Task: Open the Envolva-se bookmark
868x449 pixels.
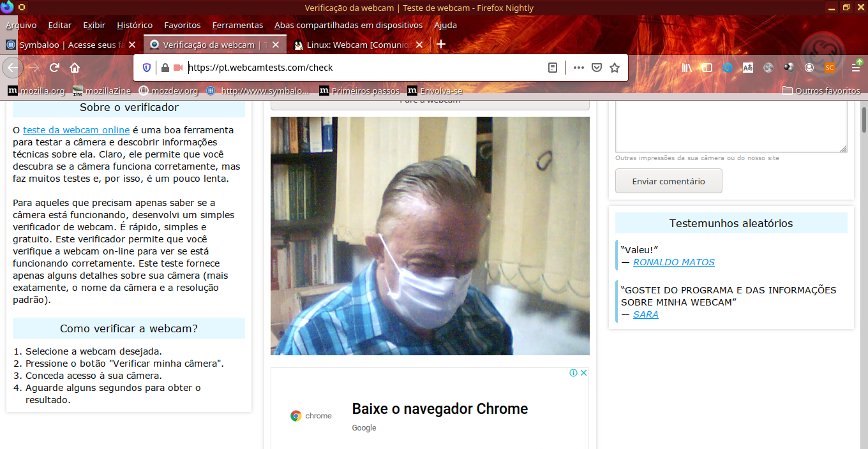Action: point(435,91)
